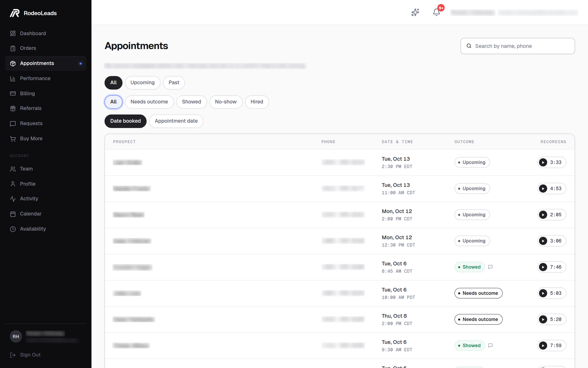Select the Upcoming time filter pill
Viewport: 588px width, 368px height.
tap(142, 83)
